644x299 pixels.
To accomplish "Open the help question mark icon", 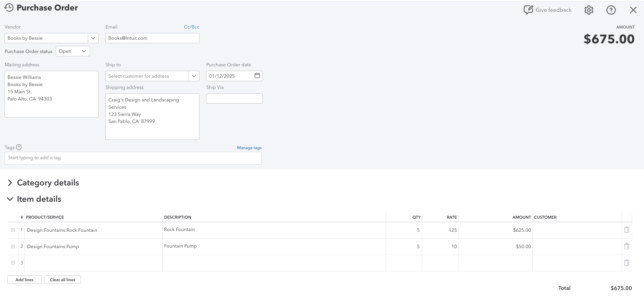I will (x=611, y=10).
